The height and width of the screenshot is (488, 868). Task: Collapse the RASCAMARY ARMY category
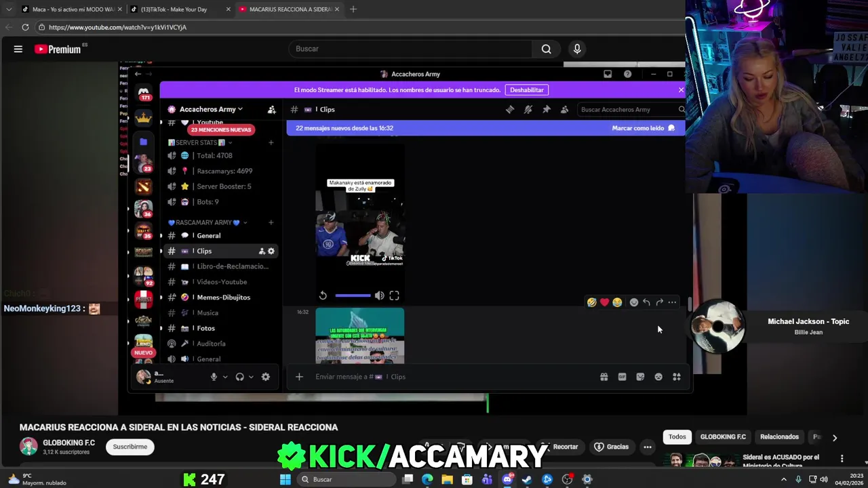point(208,222)
